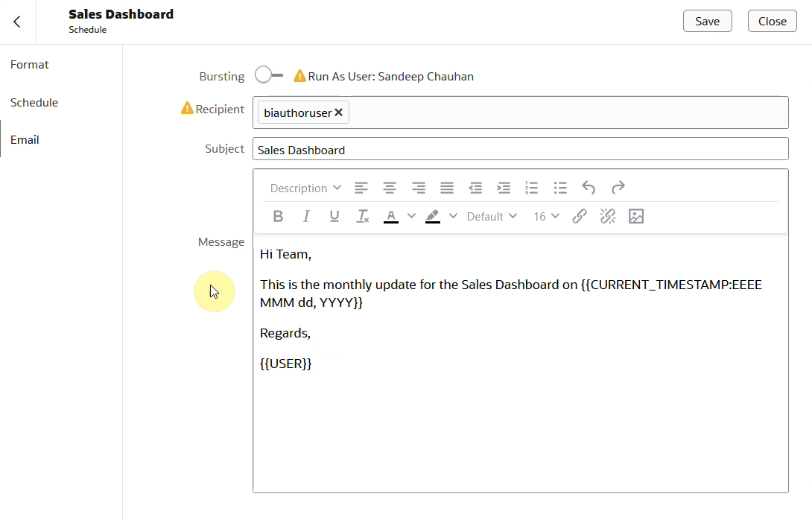Center align the message text
This screenshot has height=520, width=812.
click(390, 188)
